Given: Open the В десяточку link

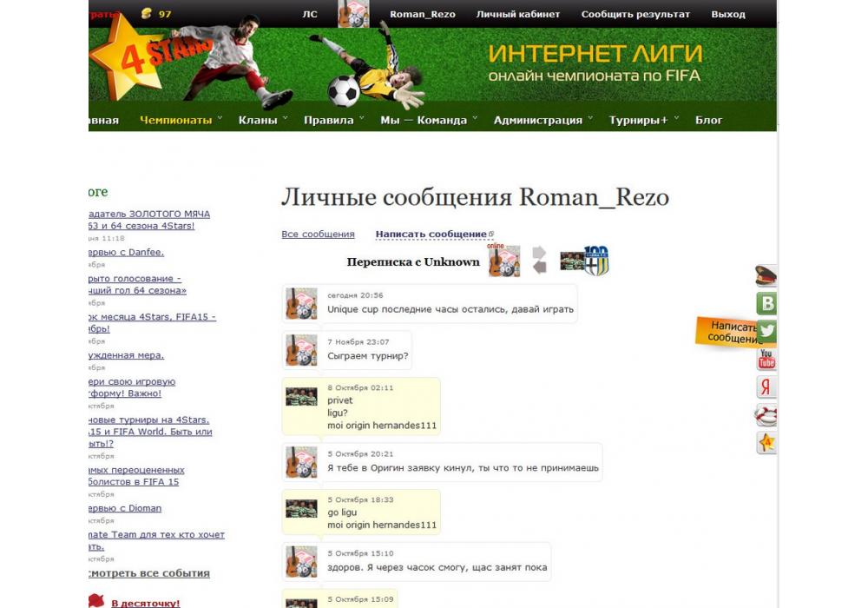Looking at the screenshot, I should (x=146, y=603).
